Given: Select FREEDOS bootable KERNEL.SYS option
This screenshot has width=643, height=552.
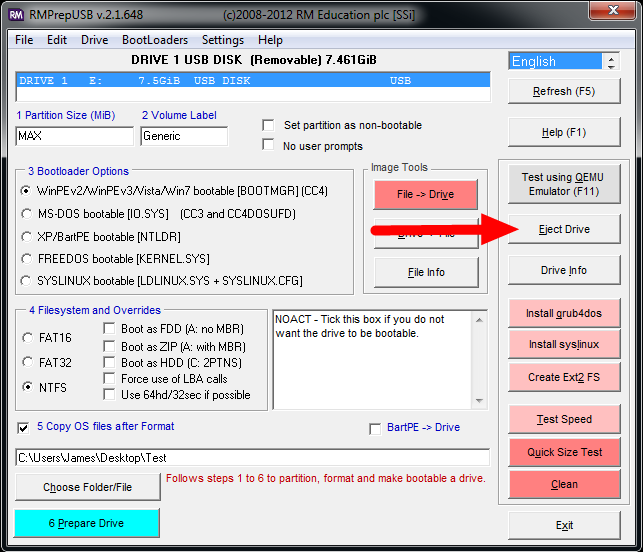Looking at the screenshot, I should pyautogui.click(x=26, y=259).
